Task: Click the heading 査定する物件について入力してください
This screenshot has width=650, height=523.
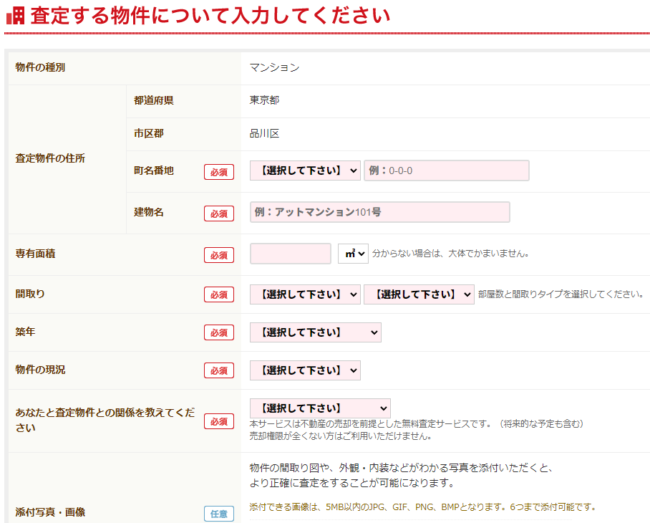Action: click(x=210, y=16)
